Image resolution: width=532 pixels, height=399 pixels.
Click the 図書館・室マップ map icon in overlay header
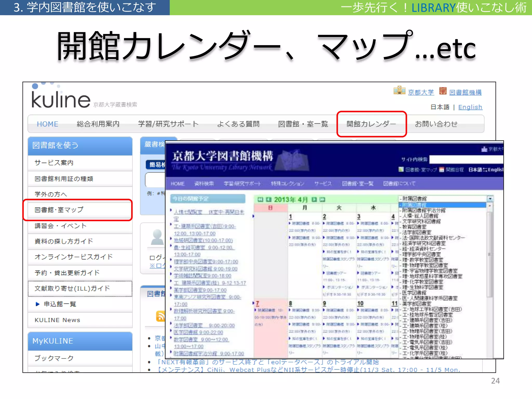[401, 170]
